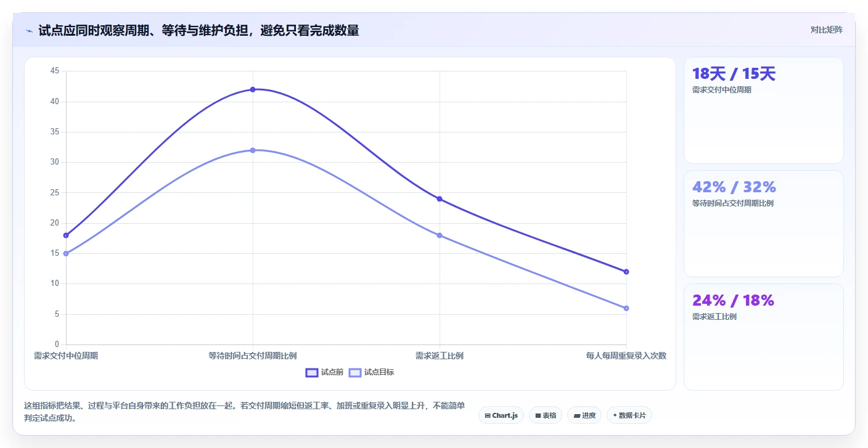868x448 pixels.
Task: Click the 24% / 18% card value
Action: pos(733,300)
